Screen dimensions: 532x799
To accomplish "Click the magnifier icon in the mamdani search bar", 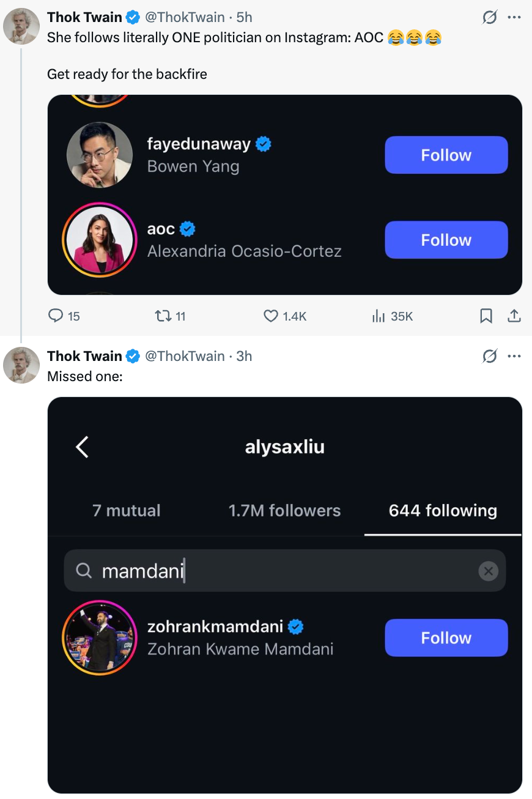I will click(x=84, y=570).
